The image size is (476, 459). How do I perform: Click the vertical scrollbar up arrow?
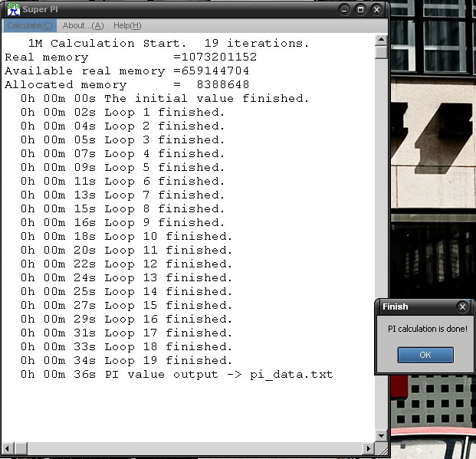point(381,40)
